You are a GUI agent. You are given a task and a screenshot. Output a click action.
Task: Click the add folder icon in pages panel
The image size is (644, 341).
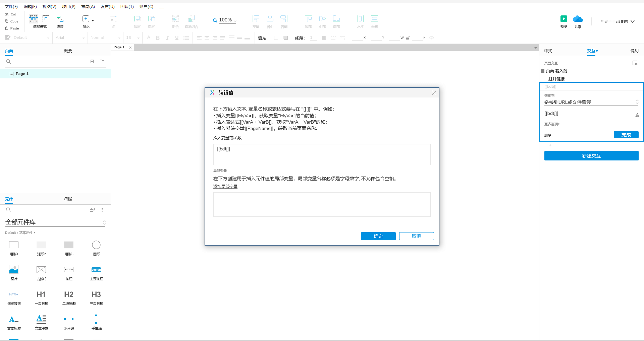(102, 62)
